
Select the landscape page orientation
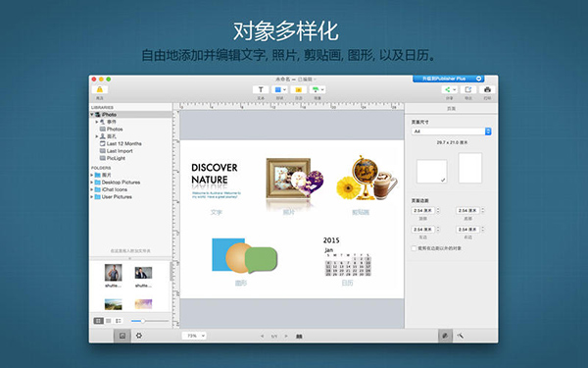click(431, 172)
